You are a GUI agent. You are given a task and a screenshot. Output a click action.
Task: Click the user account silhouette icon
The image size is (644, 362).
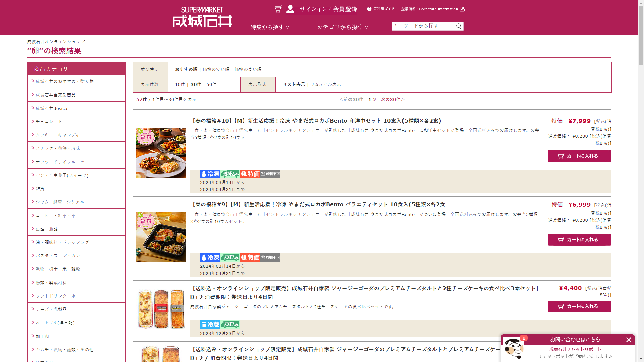click(x=290, y=9)
